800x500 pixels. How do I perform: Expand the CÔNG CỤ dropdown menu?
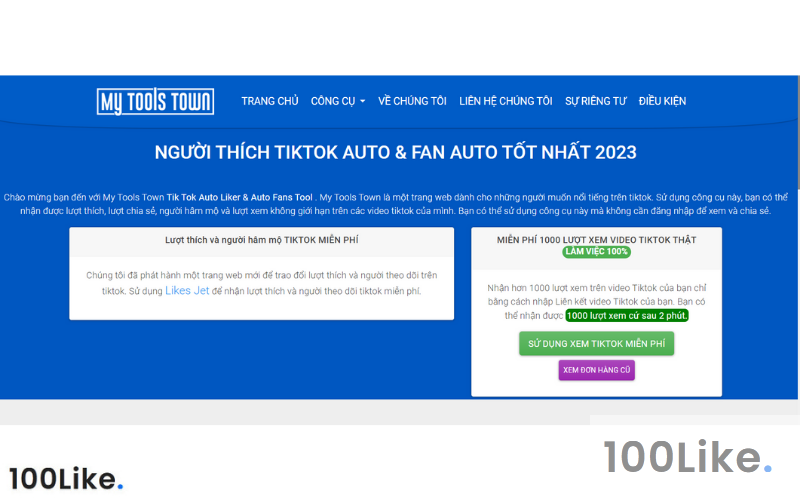(x=338, y=101)
